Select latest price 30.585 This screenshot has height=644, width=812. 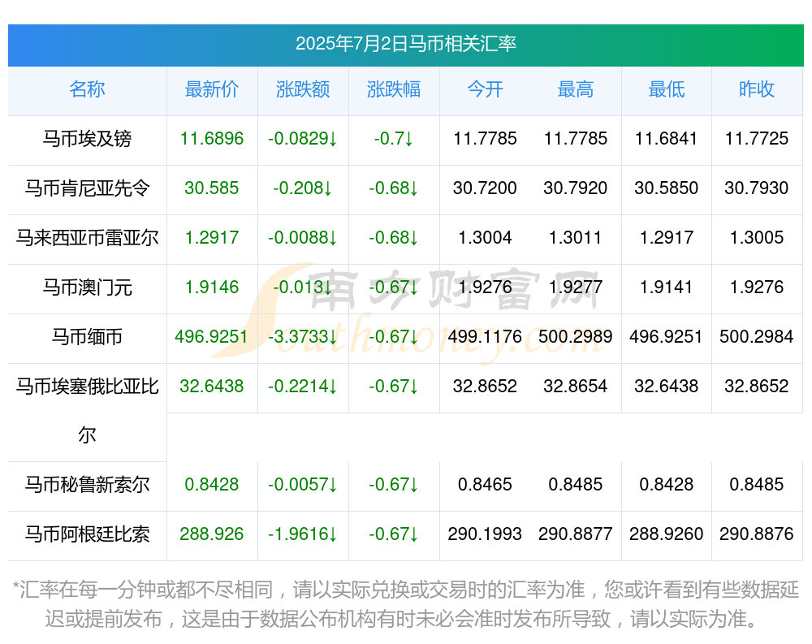click(212, 188)
